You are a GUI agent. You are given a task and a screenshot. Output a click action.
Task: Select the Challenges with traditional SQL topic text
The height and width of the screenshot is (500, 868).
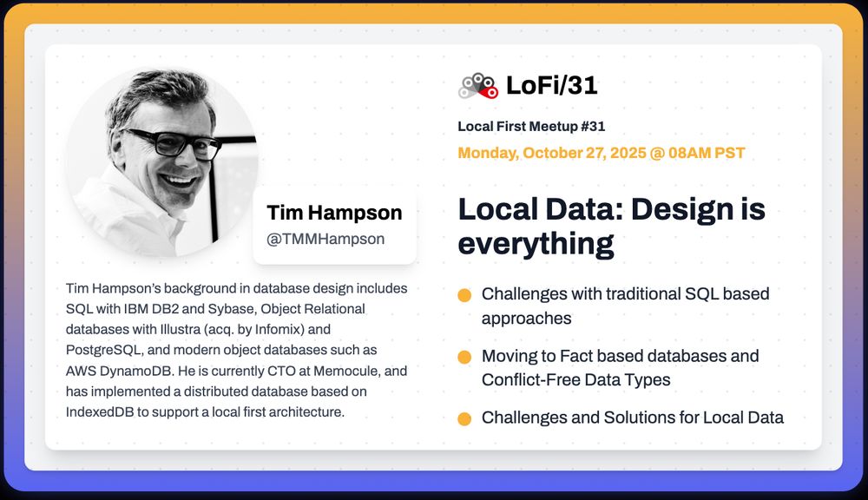(x=626, y=306)
